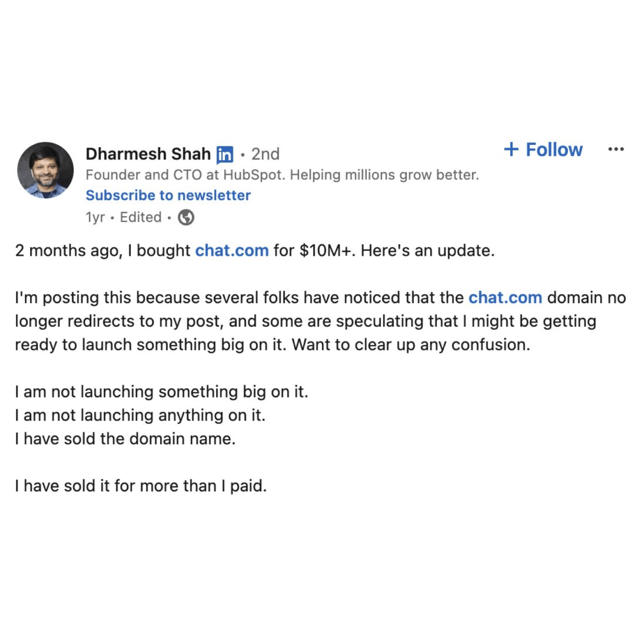The width and height of the screenshot is (644, 644).
Task: Follow Dharmesh Shah
Action: 543,149
